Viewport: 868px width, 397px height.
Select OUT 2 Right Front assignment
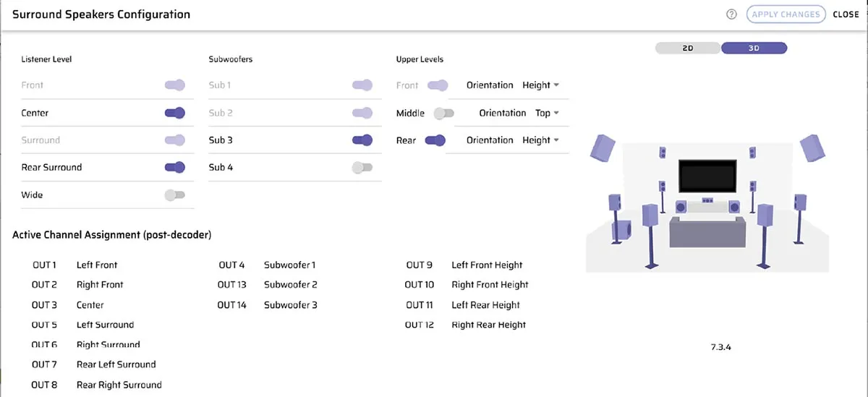coord(78,285)
